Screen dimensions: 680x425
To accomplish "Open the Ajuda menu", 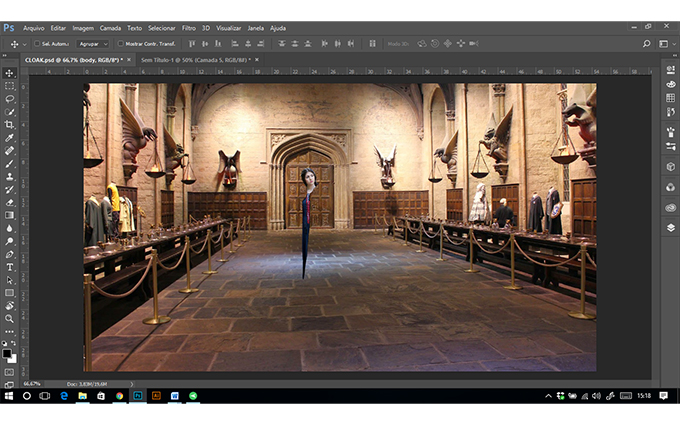I will click(278, 28).
